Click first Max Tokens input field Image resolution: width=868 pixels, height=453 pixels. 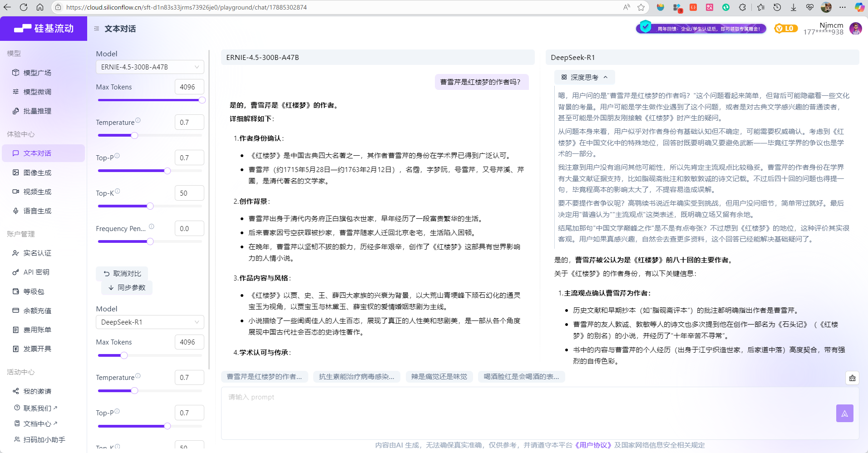point(189,87)
